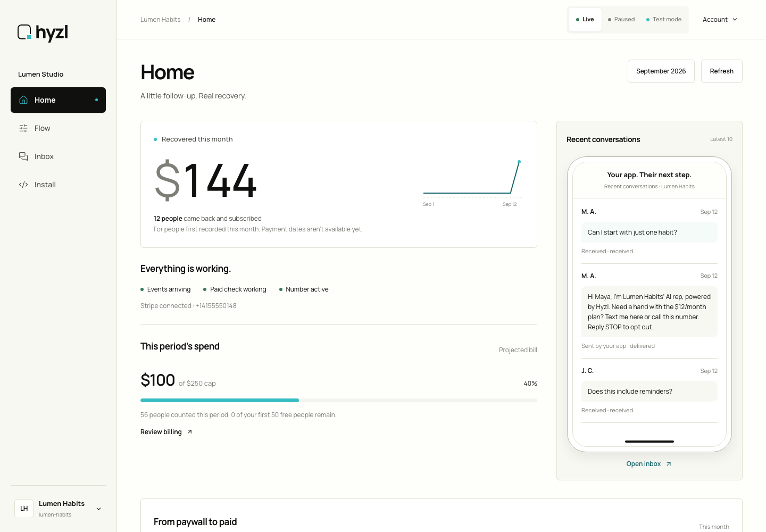Open the 'Does this include reminders?' message
This screenshot has height=532, width=766.
(650, 392)
